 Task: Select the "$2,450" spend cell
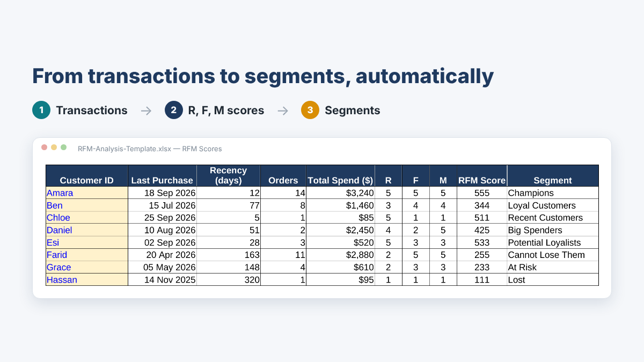340,230
